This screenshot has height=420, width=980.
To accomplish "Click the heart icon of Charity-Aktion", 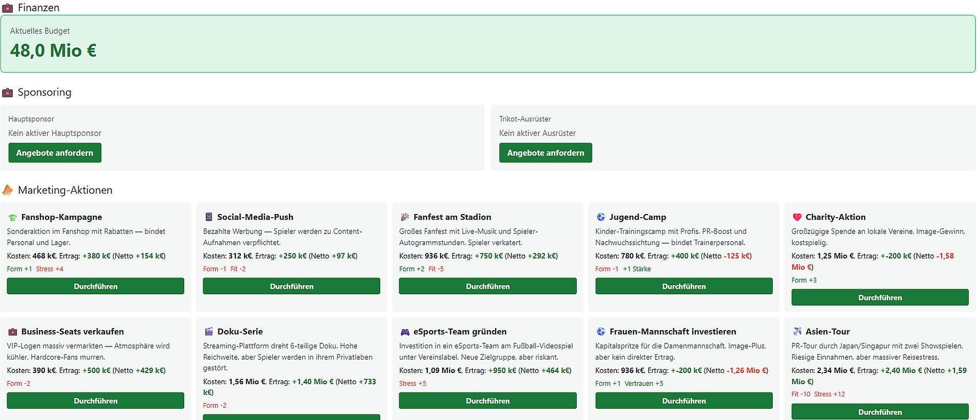I will [797, 217].
